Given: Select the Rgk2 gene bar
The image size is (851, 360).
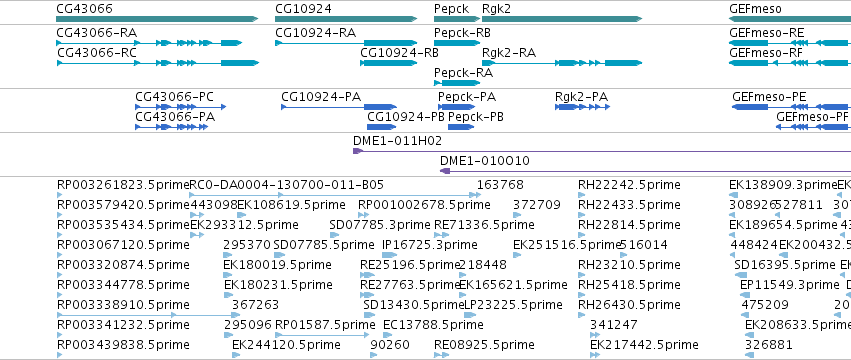Looking at the screenshot, I should [x=562, y=19].
